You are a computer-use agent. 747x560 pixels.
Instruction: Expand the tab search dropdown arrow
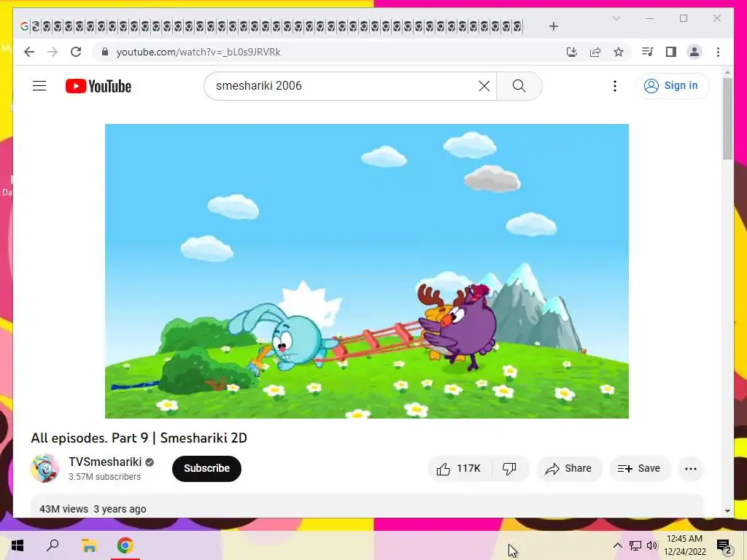616,18
